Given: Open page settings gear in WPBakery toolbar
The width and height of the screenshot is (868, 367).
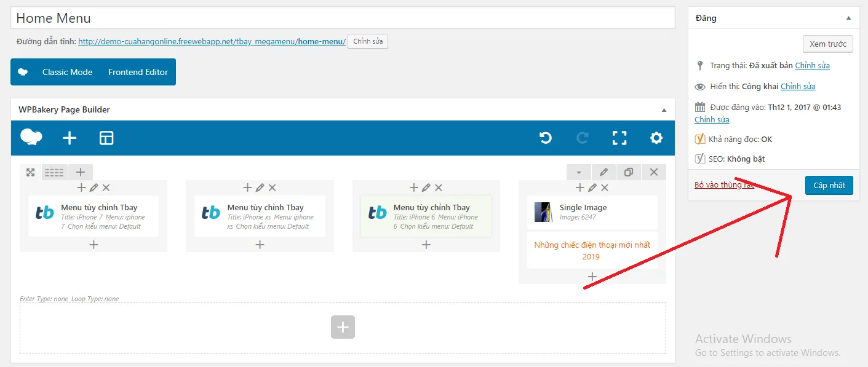Looking at the screenshot, I should coord(656,138).
